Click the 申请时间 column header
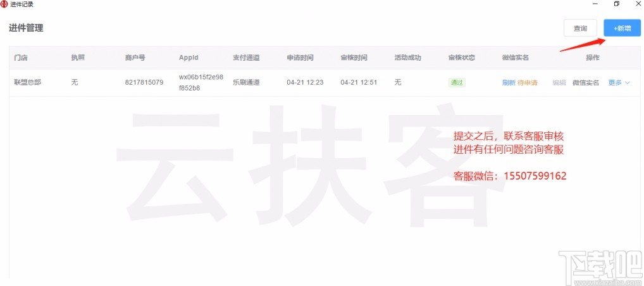 (300, 58)
